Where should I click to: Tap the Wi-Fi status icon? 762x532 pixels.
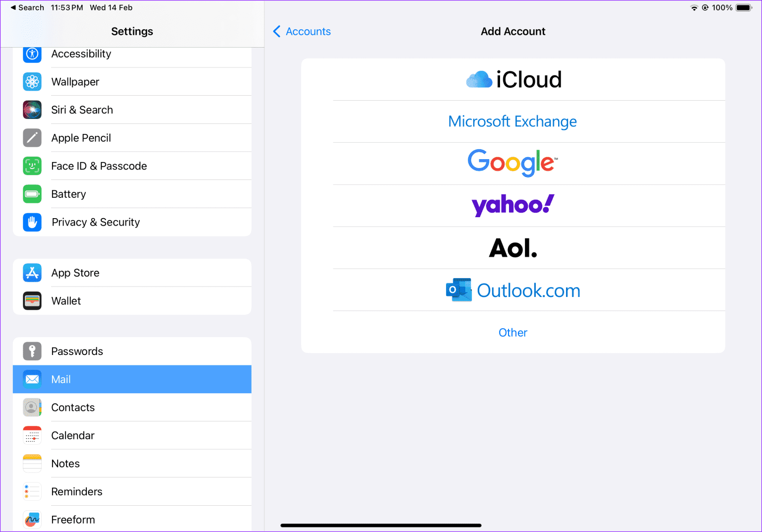(x=694, y=8)
